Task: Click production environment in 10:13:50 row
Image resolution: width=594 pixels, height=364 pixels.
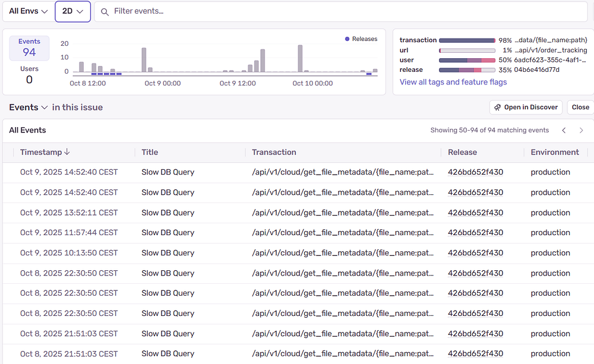Action: tap(550, 252)
